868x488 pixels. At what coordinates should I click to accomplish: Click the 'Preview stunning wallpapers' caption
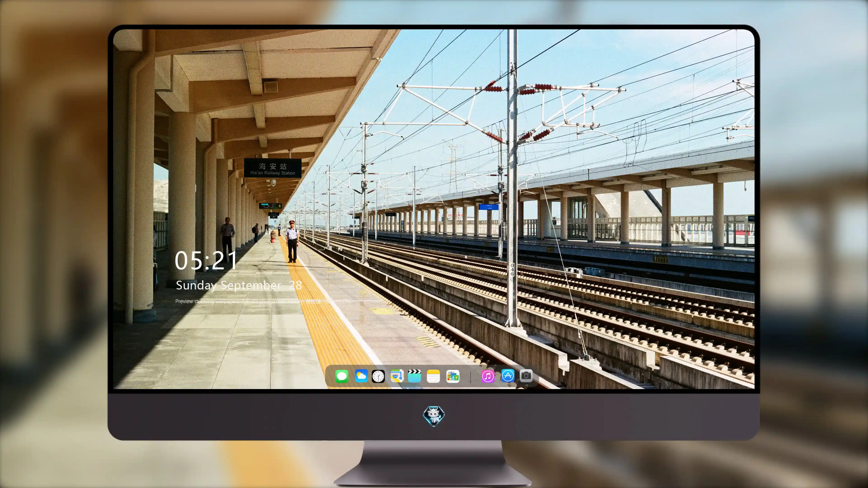(263, 301)
